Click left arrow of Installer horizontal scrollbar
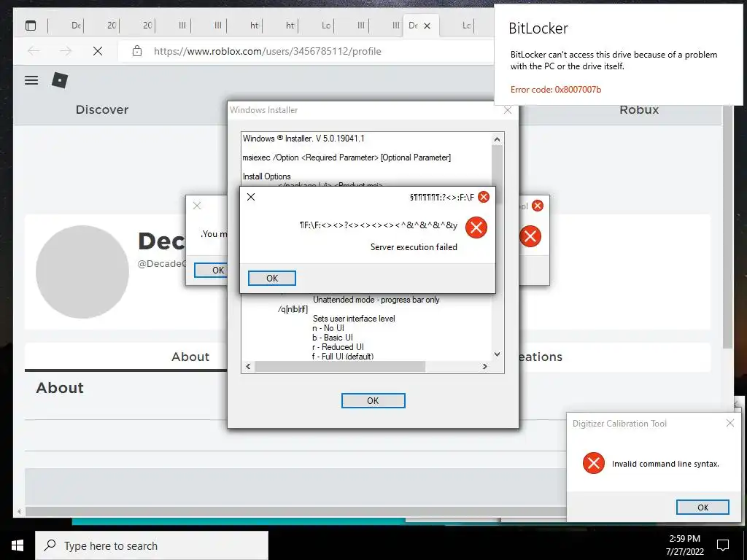 tap(248, 367)
